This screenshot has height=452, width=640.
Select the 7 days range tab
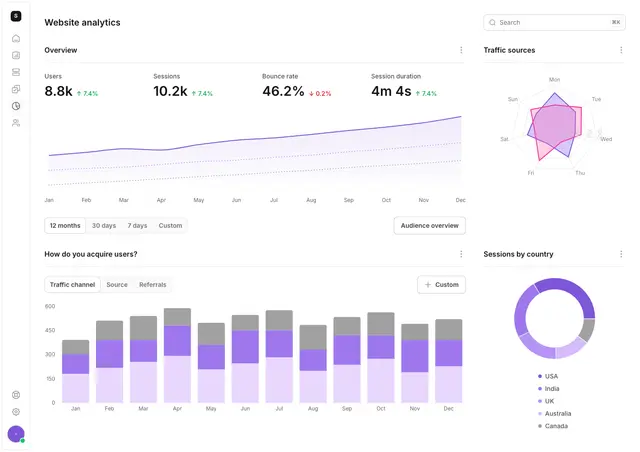137,225
